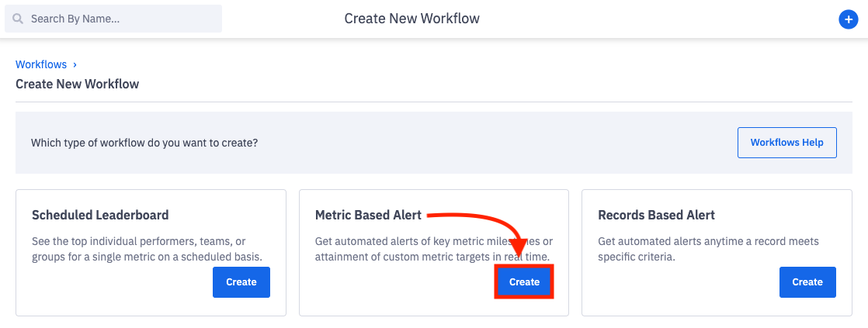
Task: Select the Metric Based Alert card title
Action: tap(368, 215)
